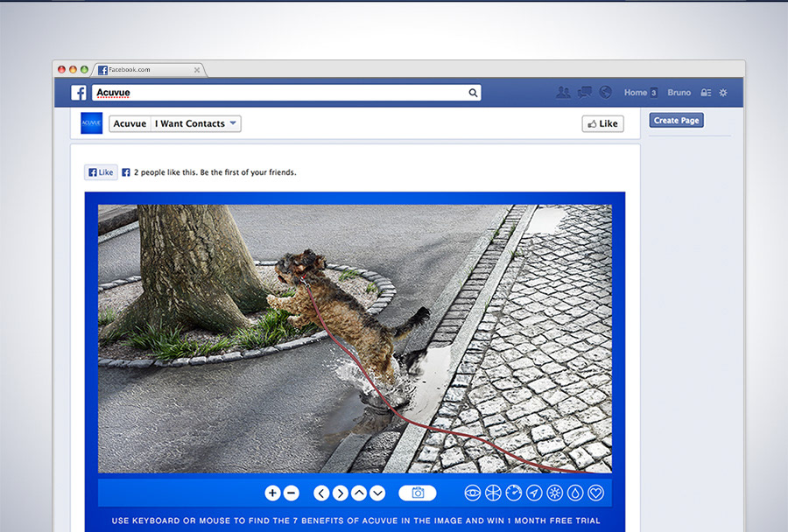Viewport: 788px width, 532px height.
Task: Select the gauge dial benefit icon
Action: pos(514,493)
